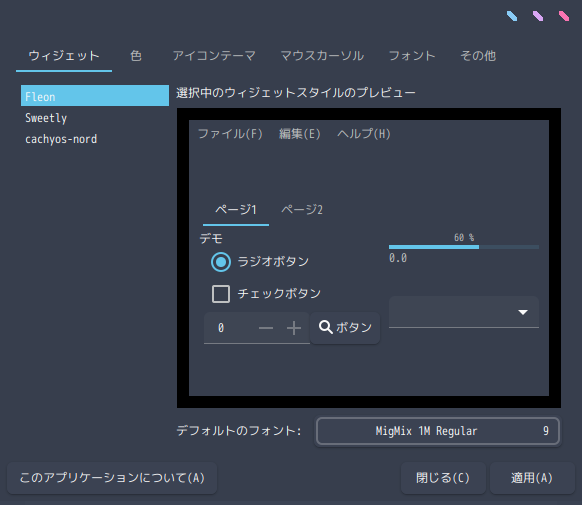Screen dimensions: 582x505
Task: Open the マウスカーソル tab
Action: pyautogui.click(x=322, y=56)
